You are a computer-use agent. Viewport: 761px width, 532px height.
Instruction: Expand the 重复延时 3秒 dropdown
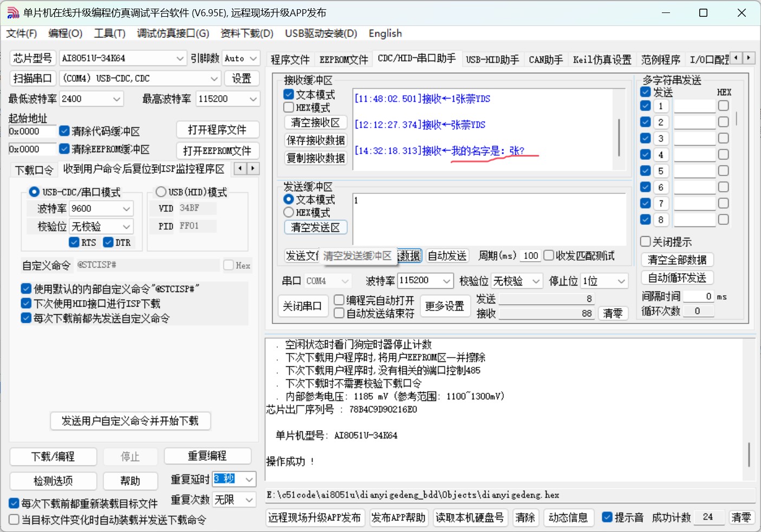tap(249, 479)
